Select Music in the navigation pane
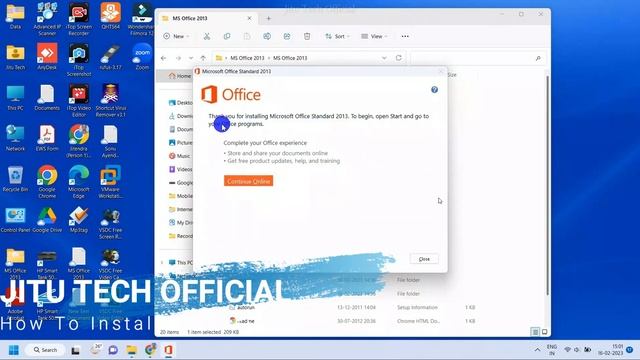 click(180, 156)
